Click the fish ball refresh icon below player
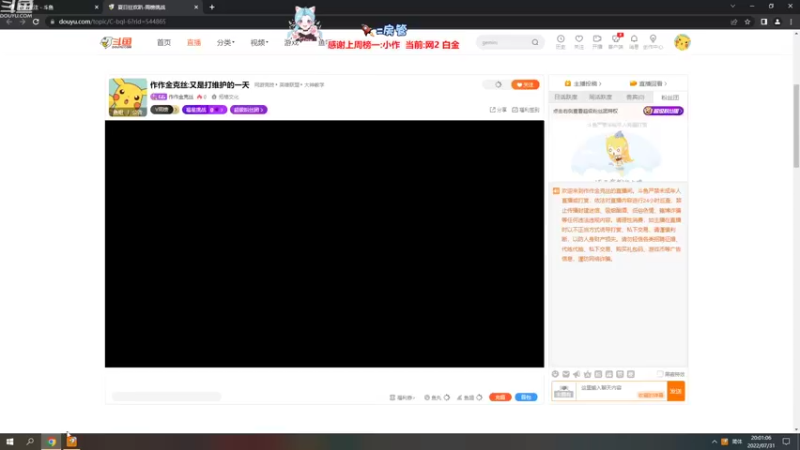The height and width of the screenshot is (450, 800). (x=447, y=397)
